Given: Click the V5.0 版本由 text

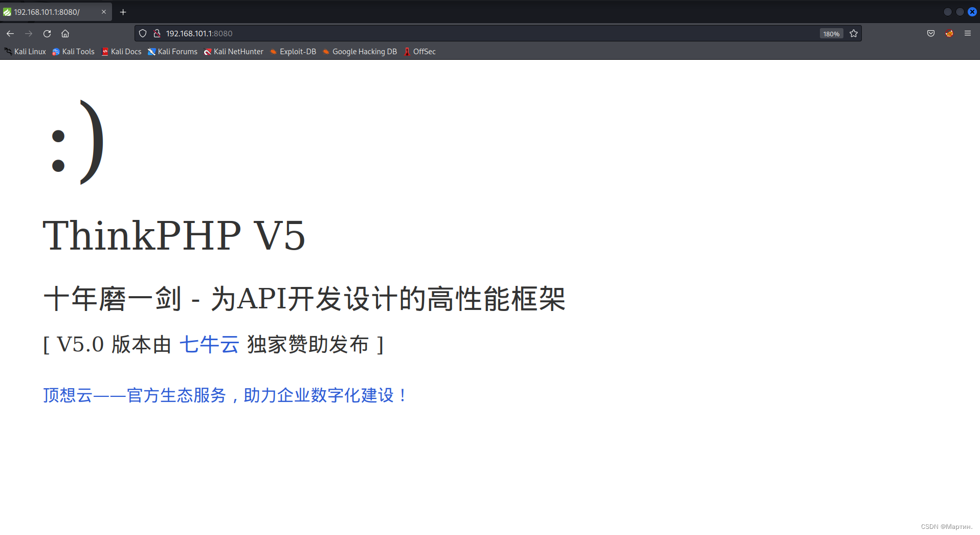Looking at the screenshot, I should click(x=114, y=344).
